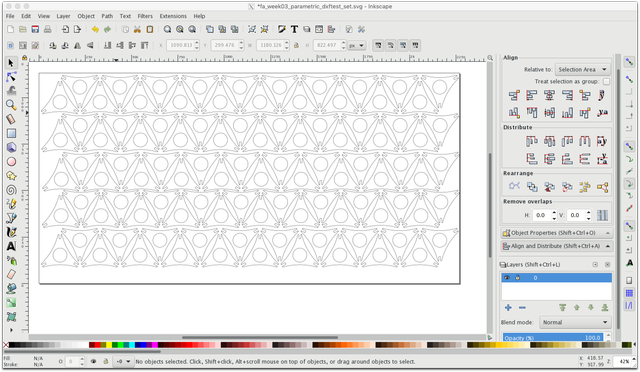Select the Gradient tool
This screenshot has width=640, height=372.
click(11, 303)
